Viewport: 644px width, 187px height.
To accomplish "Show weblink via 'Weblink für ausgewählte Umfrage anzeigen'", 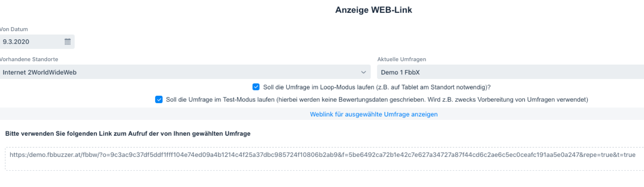I will tap(374, 114).
